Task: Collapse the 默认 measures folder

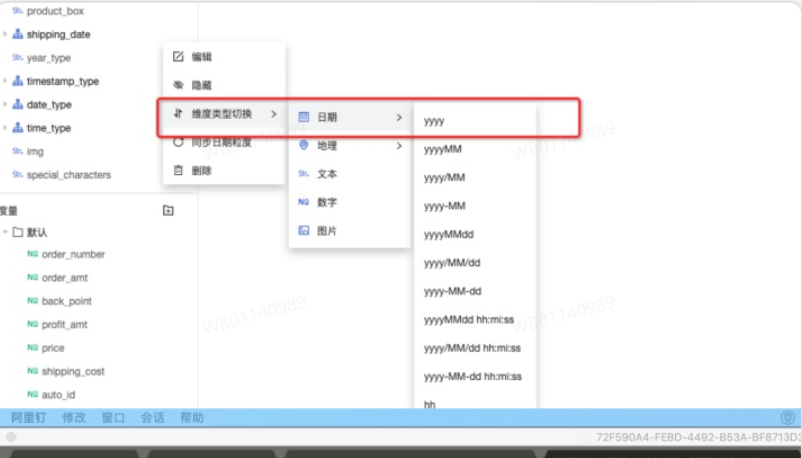Action: (5, 232)
